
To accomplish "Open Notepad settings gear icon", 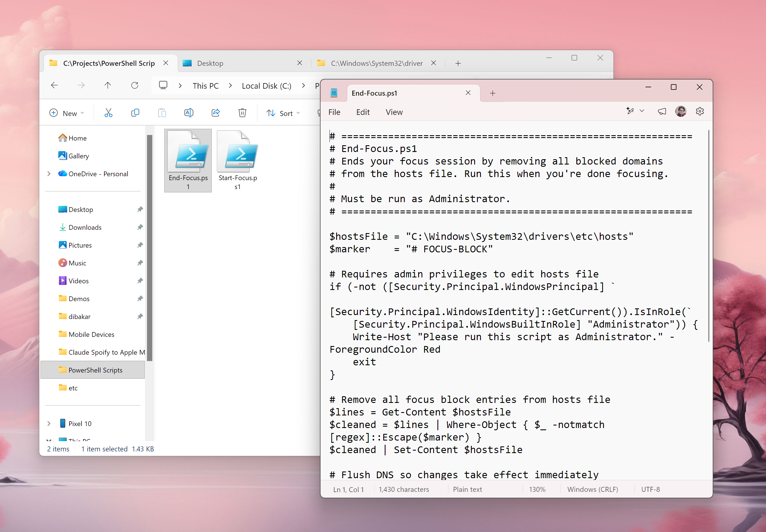I will (x=700, y=111).
